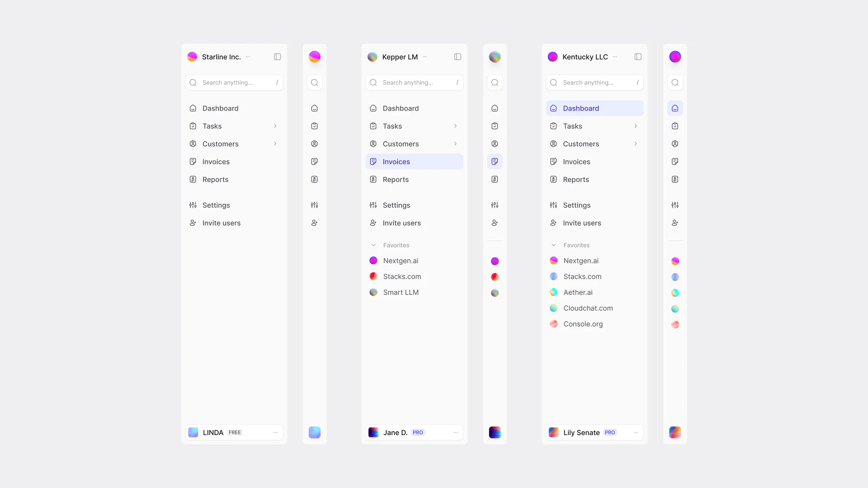This screenshot has width=868, height=488.
Task: Expand Tasks chevron in Kentucky LLC sidebar
Action: [x=636, y=126]
